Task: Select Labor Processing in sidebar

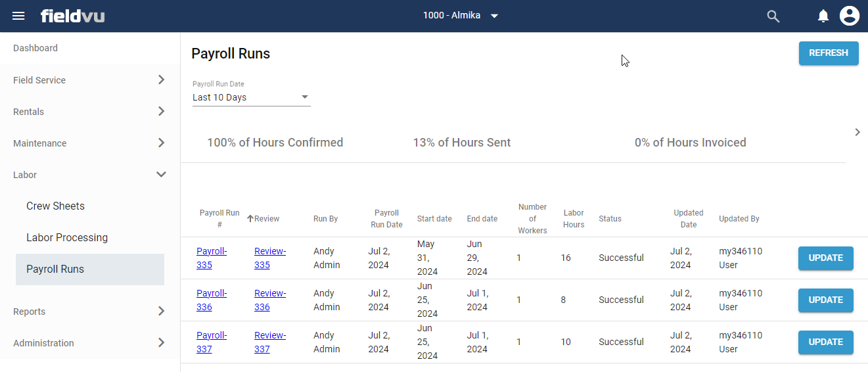Action: pyautogui.click(x=67, y=237)
